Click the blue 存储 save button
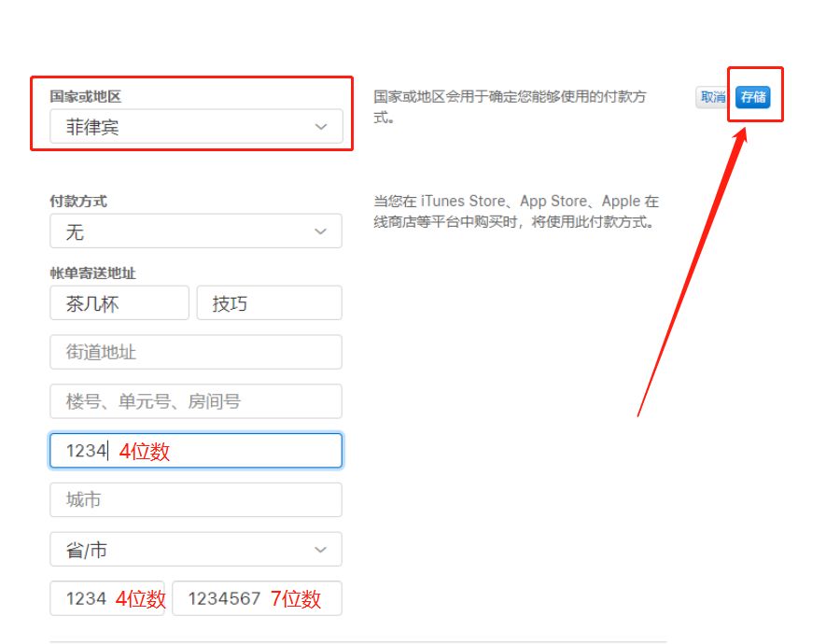The width and height of the screenshot is (826, 644). (754, 97)
